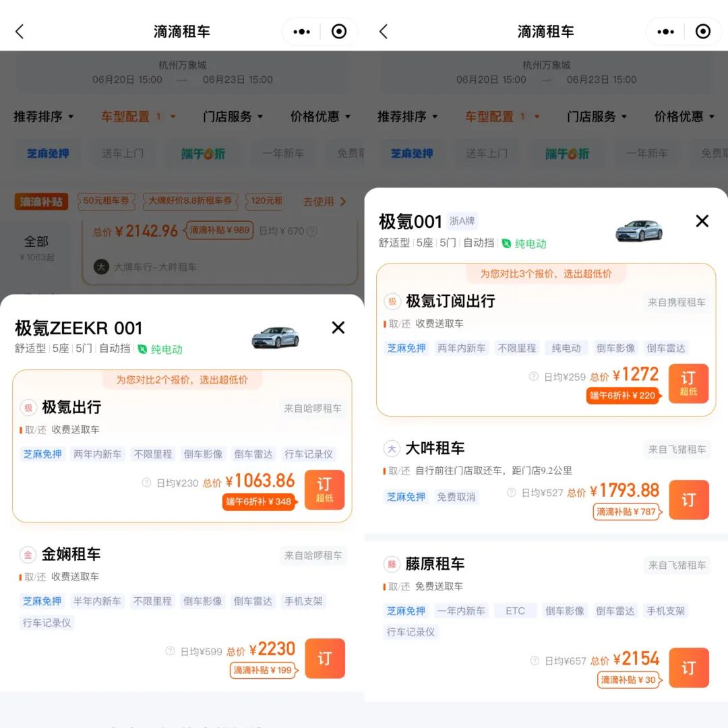Viewport: 728px width, 728px height.
Task: Tap the 50元租车券 coupon
Action: point(107,201)
